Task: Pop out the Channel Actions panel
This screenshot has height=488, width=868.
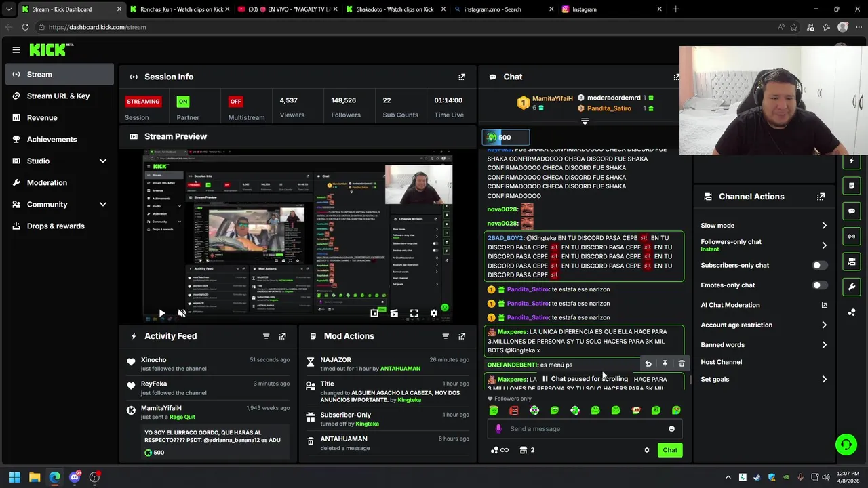Action: [x=821, y=197]
